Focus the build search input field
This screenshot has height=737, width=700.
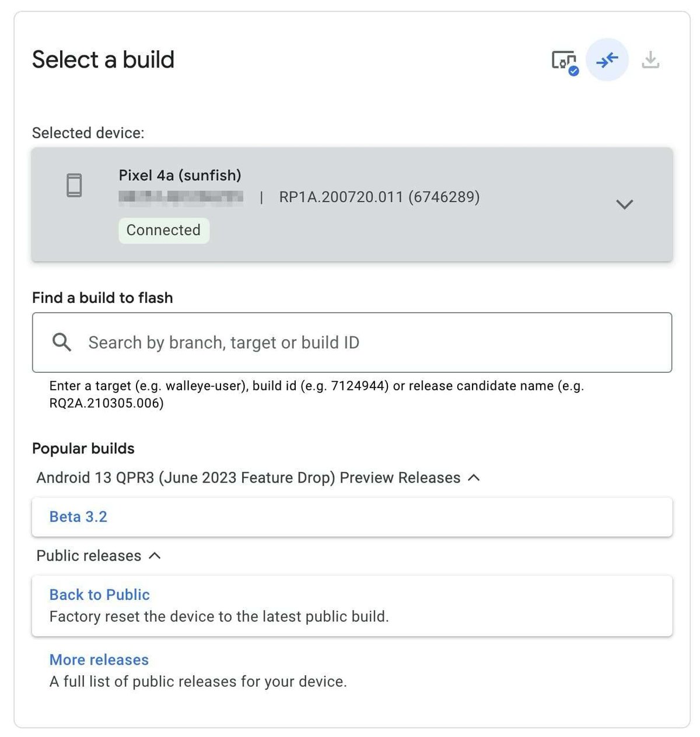pos(373,343)
